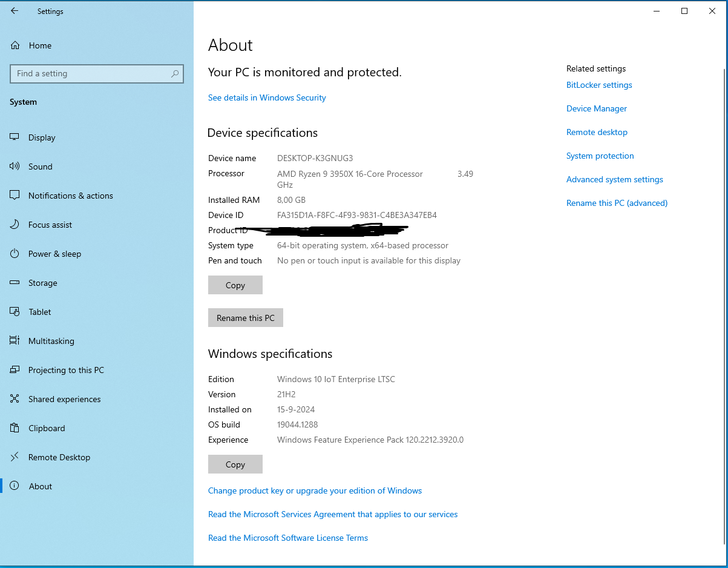Click the Projecting to this PC icon

tap(15, 370)
